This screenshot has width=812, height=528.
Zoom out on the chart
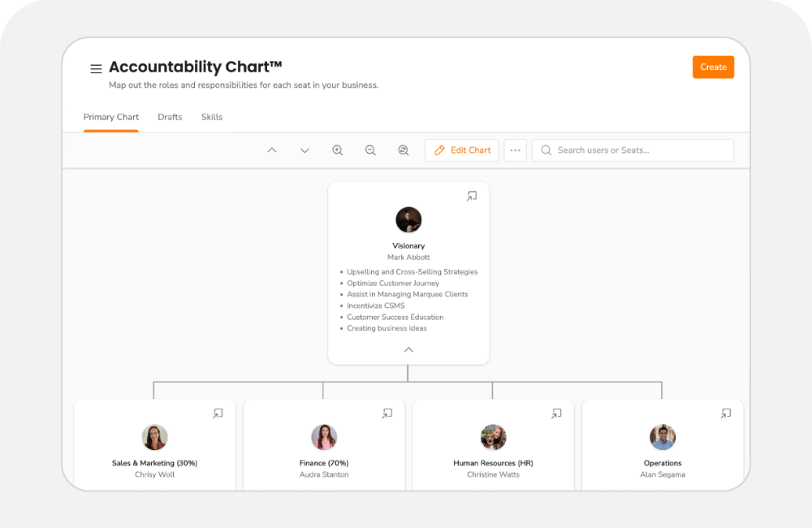pos(370,150)
